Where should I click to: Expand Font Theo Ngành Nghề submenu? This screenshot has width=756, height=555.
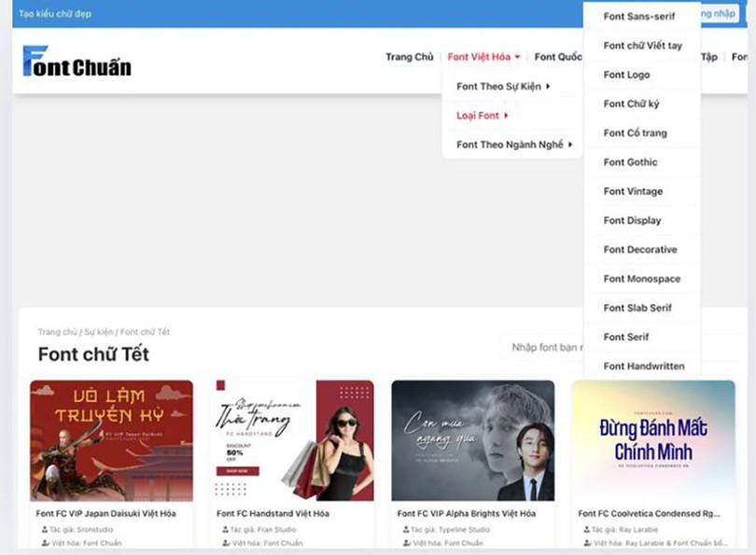tap(514, 145)
